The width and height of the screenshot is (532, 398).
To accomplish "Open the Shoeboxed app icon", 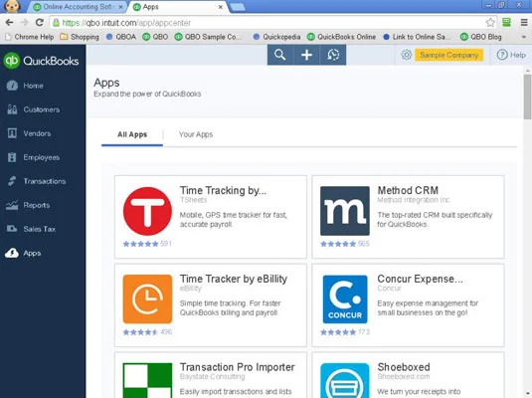I will (345, 380).
